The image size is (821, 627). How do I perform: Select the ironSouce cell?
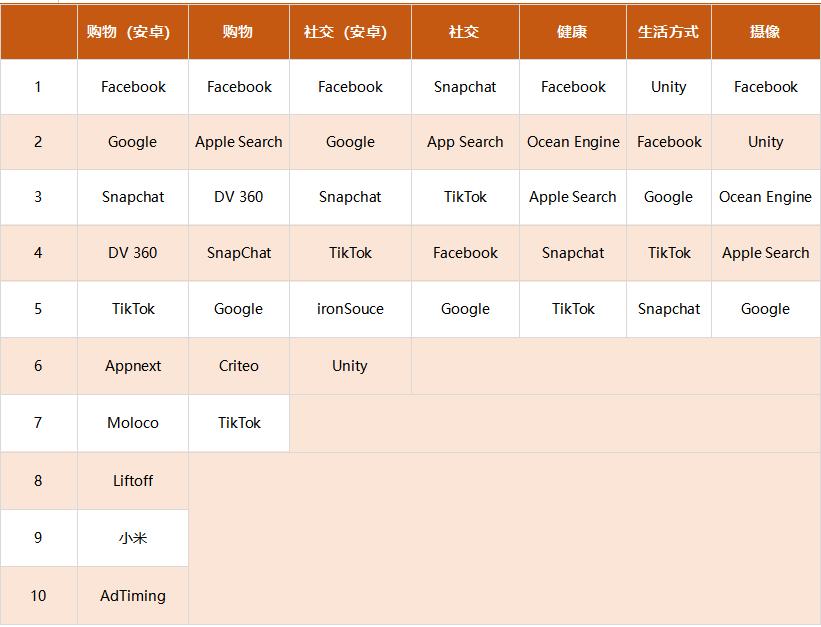(350, 309)
